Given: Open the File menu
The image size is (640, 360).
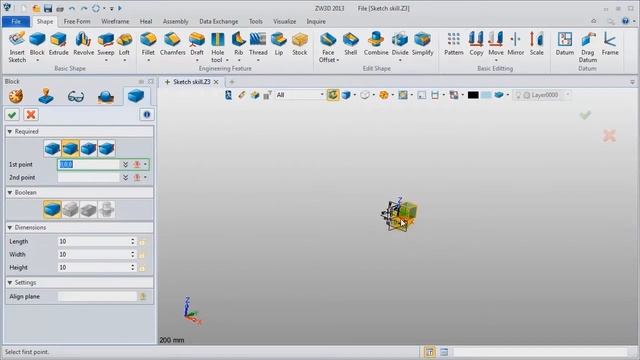Looking at the screenshot, I should pyautogui.click(x=16, y=21).
